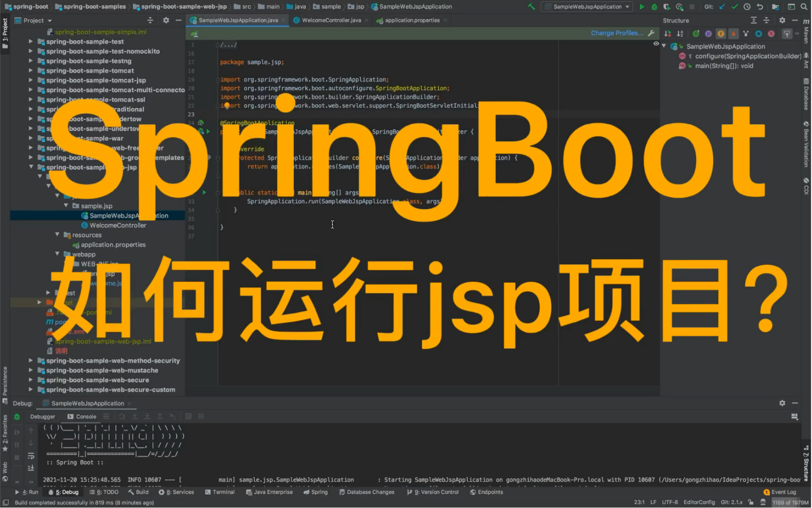The width and height of the screenshot is (812, 508).
Task: Click Change Profiles link
Action: (x=617, y=33)
